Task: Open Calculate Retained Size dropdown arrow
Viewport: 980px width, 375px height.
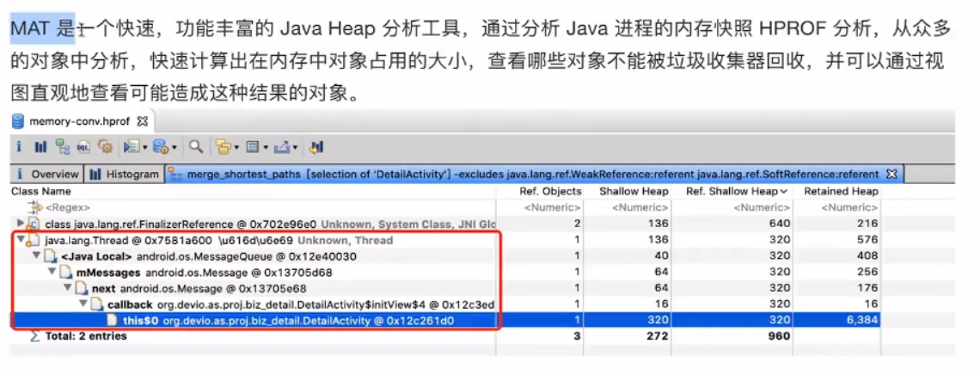Action: pyautogui.click(x=266, y=147)
